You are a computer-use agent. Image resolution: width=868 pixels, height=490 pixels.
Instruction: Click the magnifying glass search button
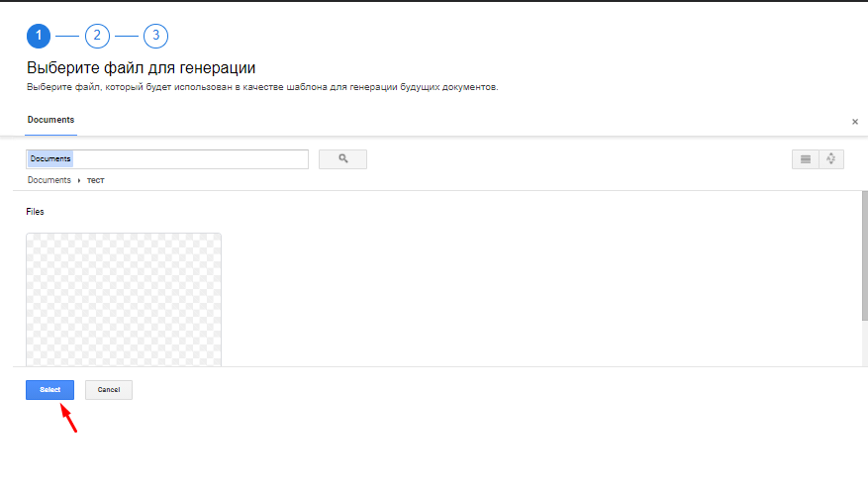coord(342,158)
